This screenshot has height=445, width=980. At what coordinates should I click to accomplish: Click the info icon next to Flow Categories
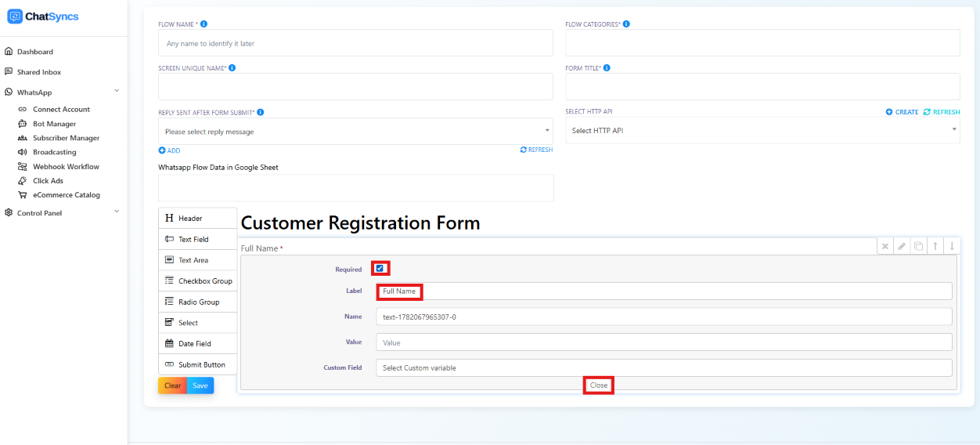[x=627, y=24]
